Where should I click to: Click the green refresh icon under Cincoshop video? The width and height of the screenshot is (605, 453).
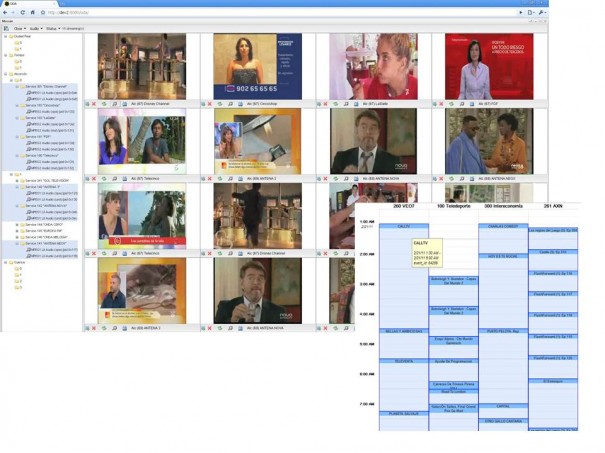coord(218,103)
